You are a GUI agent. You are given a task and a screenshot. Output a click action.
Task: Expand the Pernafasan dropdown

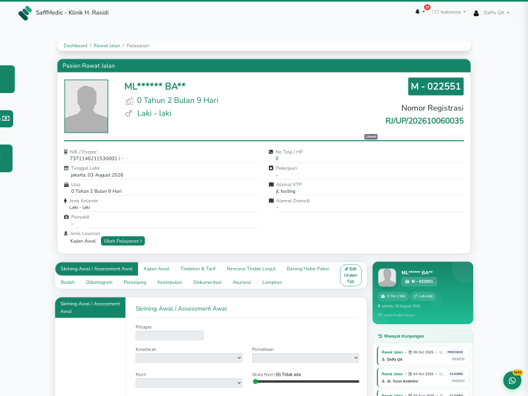[x=305, y=358]
